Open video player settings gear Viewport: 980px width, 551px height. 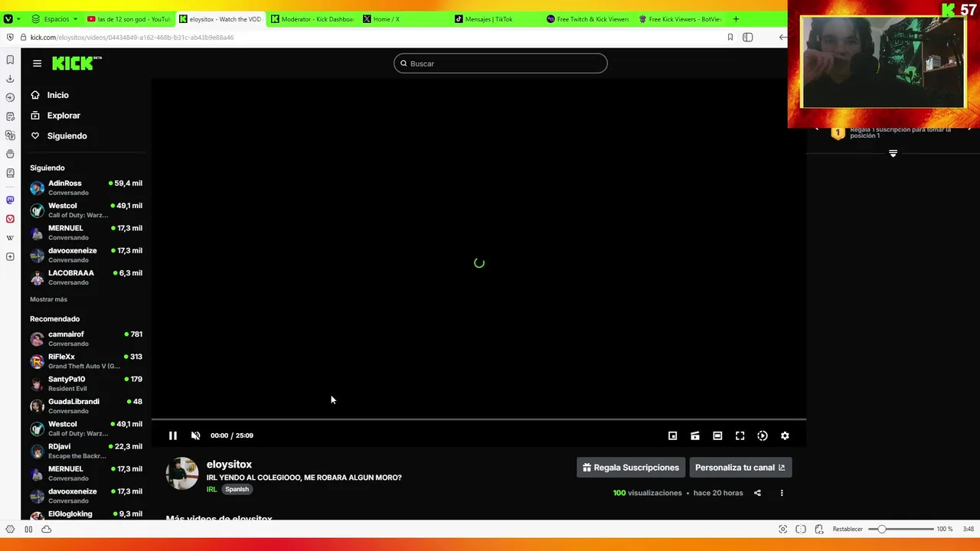(785, 435)
